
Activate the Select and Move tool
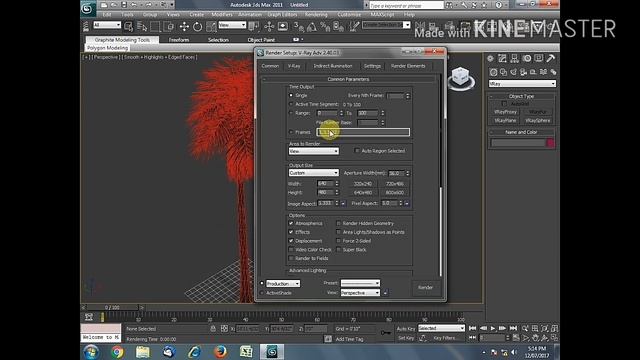coord(184,27)
